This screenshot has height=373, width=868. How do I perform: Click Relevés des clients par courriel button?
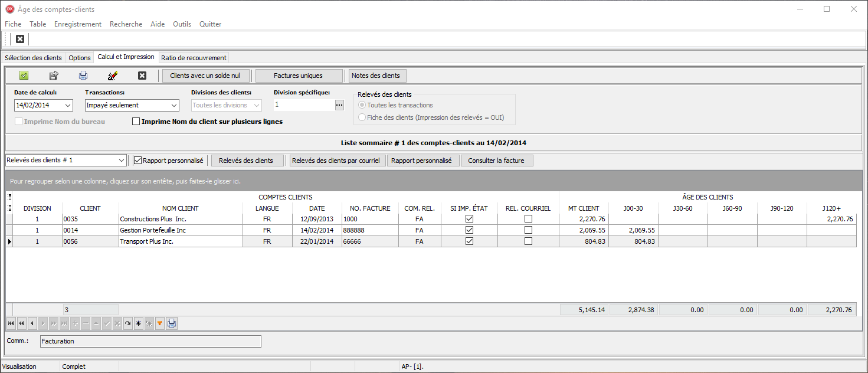point(338,161)
